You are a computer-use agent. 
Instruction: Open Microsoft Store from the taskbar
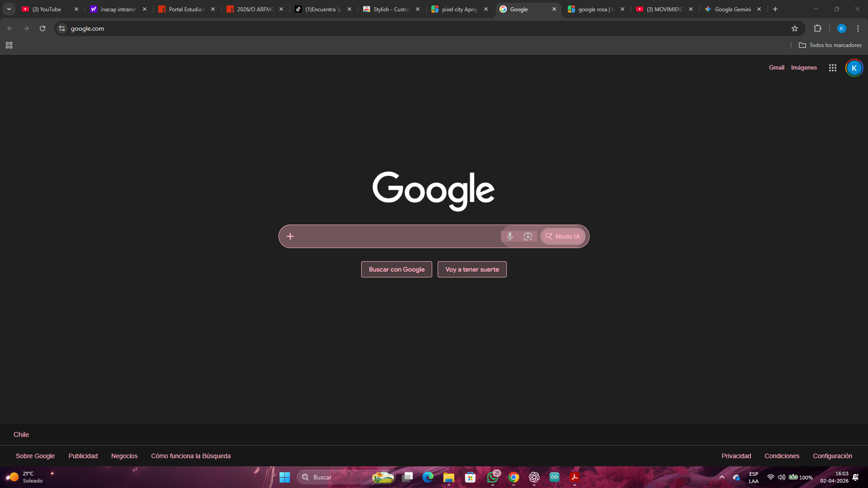click(470, 477)
